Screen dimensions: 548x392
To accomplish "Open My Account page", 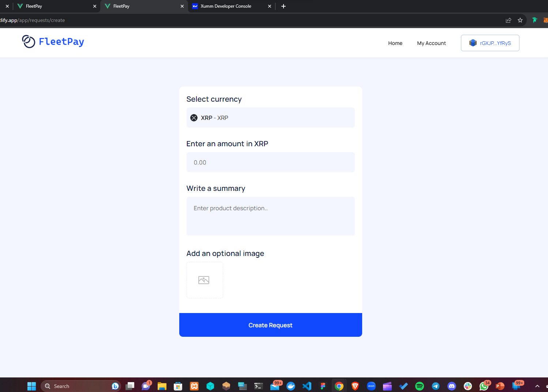I will (x=431, y=43).
